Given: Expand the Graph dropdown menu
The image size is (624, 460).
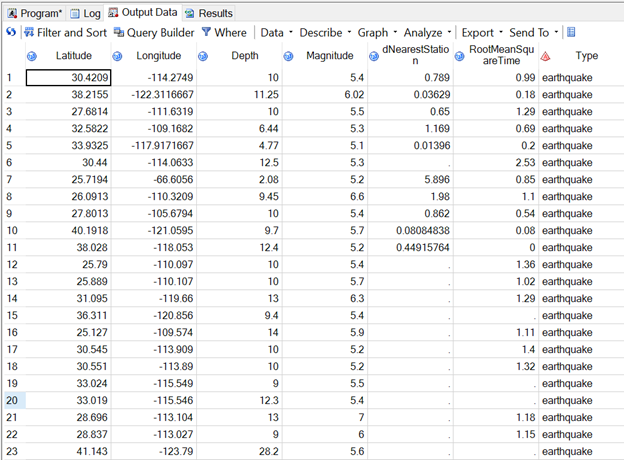Looking at the screenshot, I should pos(378,33).
